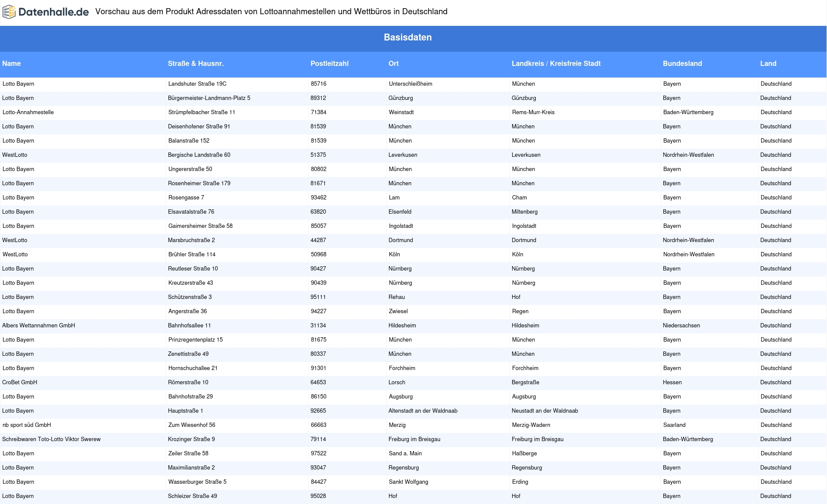
Task: Select the Hornschuchallee 21 cell
Action: 193,368
